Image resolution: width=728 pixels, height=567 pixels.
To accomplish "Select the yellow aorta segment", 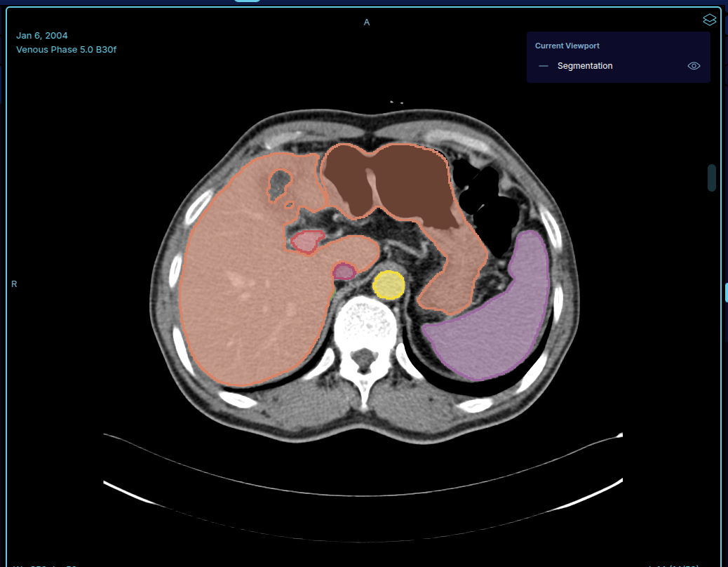I will [389, 285].
